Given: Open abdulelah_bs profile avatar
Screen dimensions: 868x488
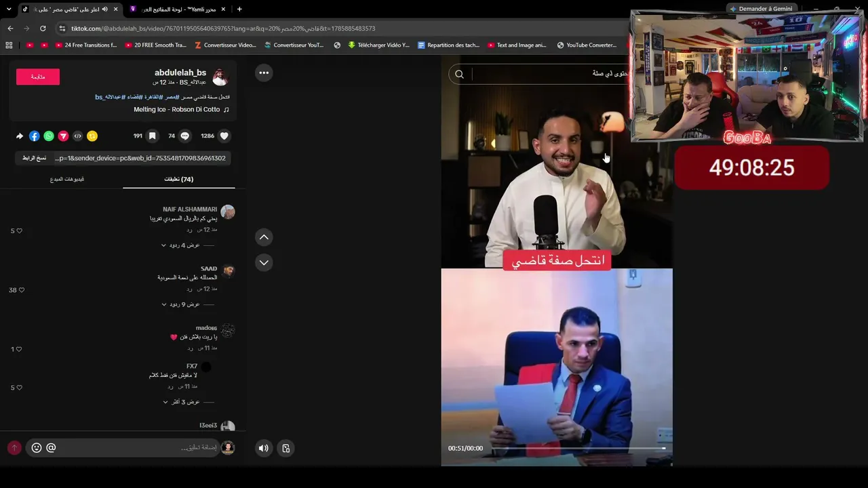Looking at the screenshot, I should pos(220,77).
